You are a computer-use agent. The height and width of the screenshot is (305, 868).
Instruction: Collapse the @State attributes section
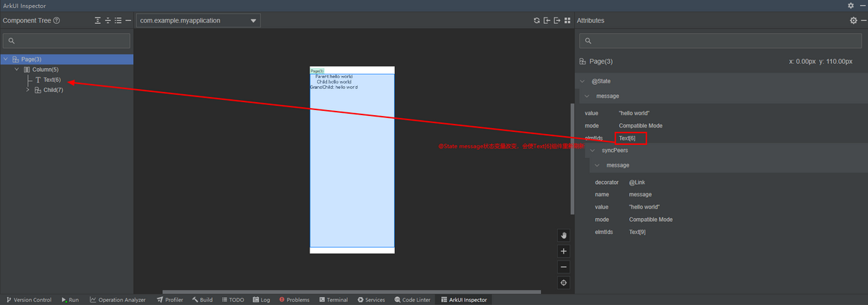pyautogui.click(x=584, y=81)
